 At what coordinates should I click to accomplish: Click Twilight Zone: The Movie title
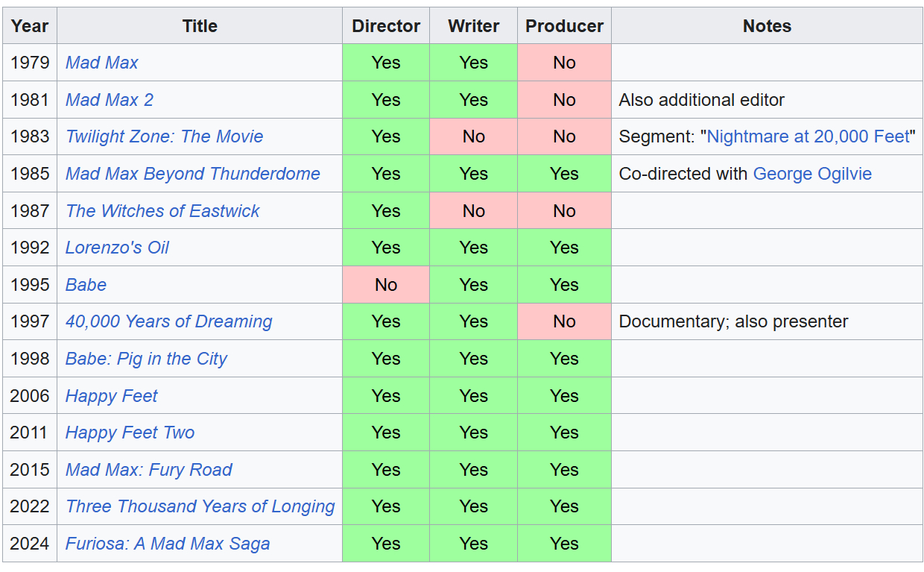[164, 136]
